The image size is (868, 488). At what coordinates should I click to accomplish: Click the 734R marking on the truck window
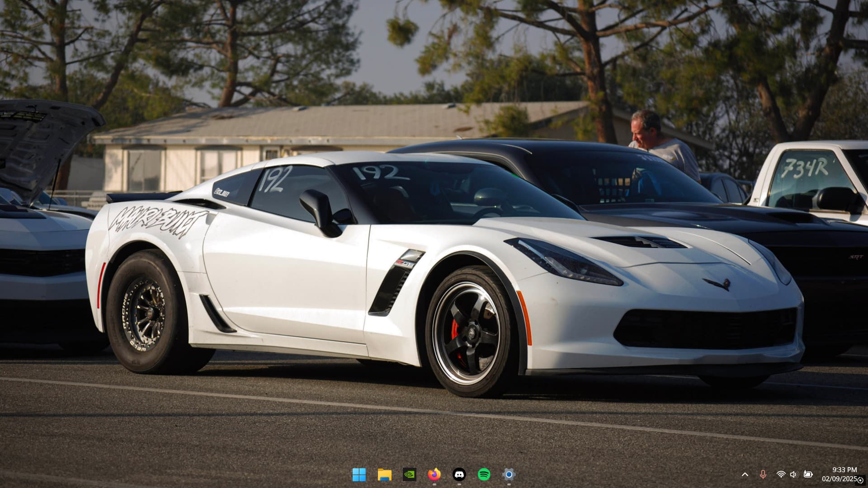(805, 169)
